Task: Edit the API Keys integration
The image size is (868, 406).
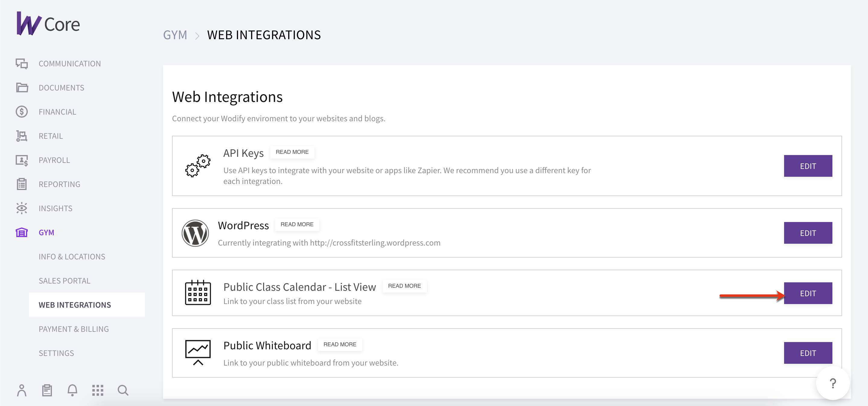Action: click(808, 166)
